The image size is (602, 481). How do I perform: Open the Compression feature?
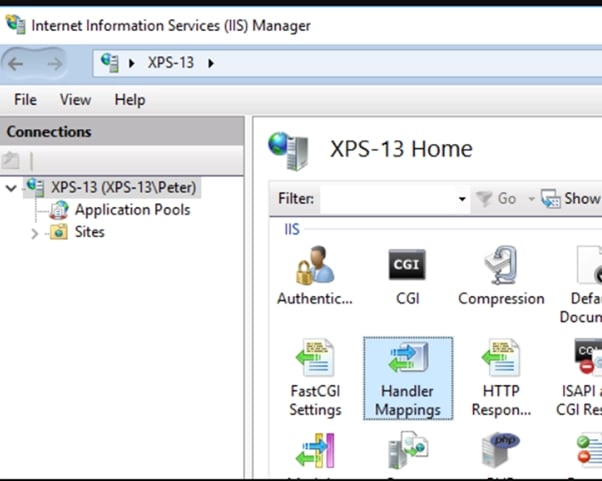500,268
